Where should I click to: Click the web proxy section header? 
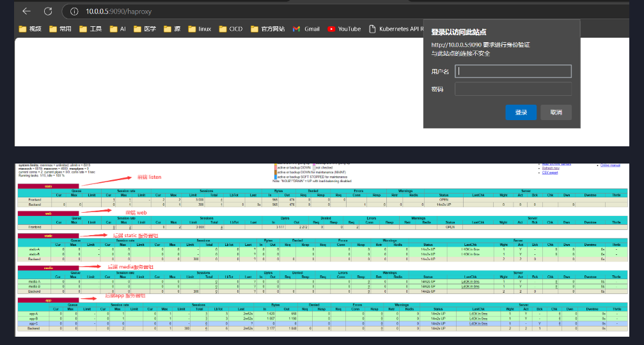48,213
